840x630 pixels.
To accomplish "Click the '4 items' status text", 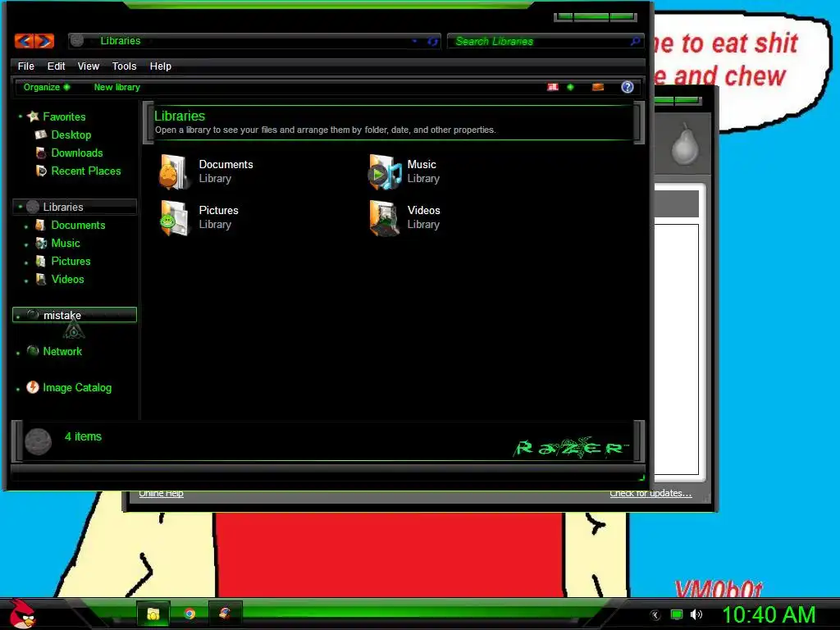I will 83,436.
